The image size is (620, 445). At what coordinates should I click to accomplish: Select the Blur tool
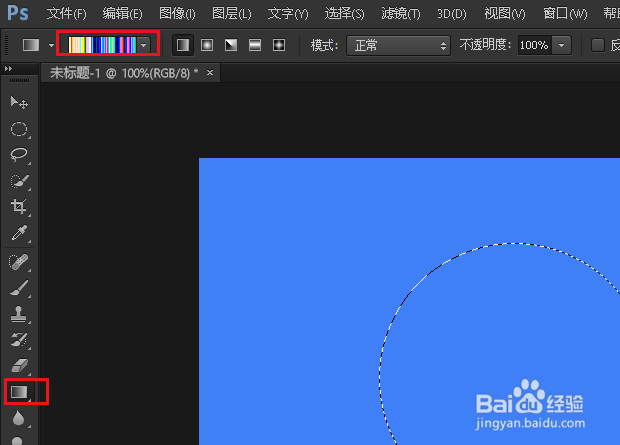coord(19,418)
